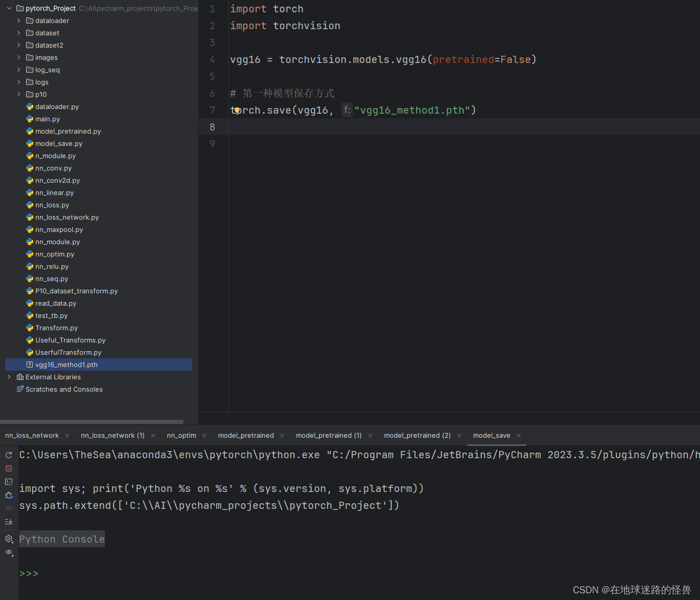Click line number 8 in gutter
This screenshot has height=600, width=700.
coord(213,127)
